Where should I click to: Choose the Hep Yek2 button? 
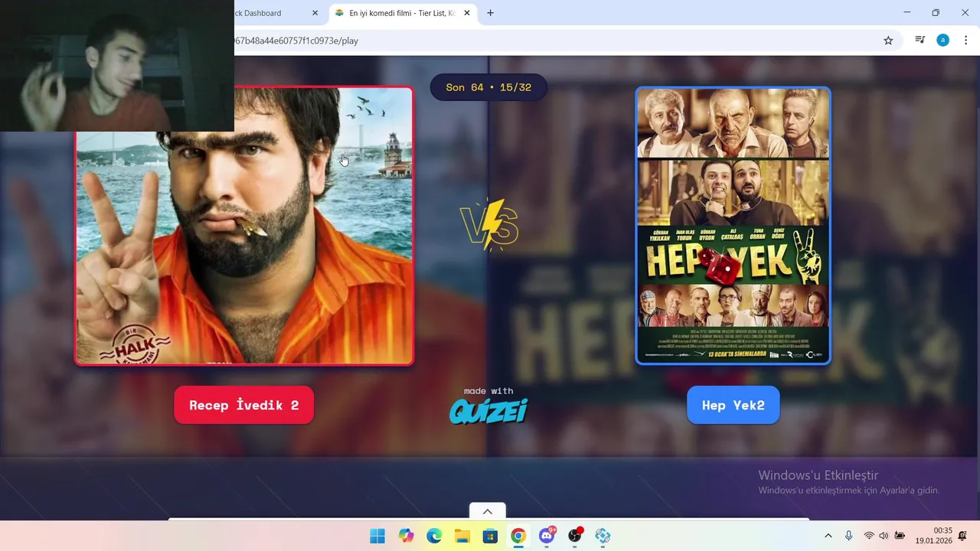(733, 405)
